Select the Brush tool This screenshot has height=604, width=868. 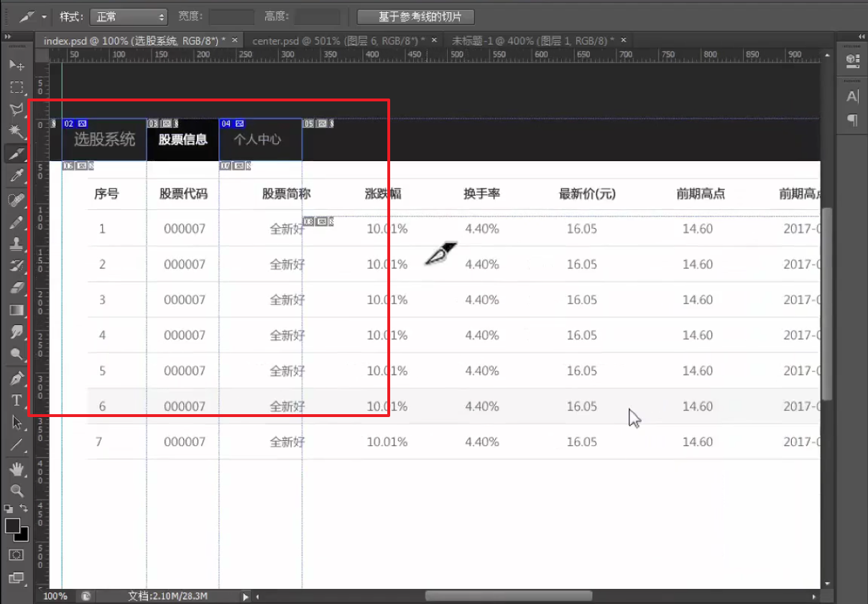pos(17,222)
